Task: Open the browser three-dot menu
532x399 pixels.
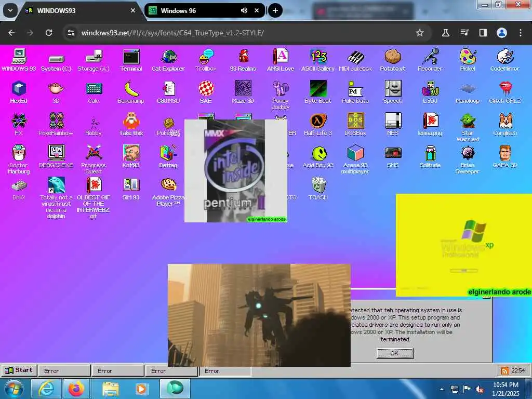Action: pos(521,33)
